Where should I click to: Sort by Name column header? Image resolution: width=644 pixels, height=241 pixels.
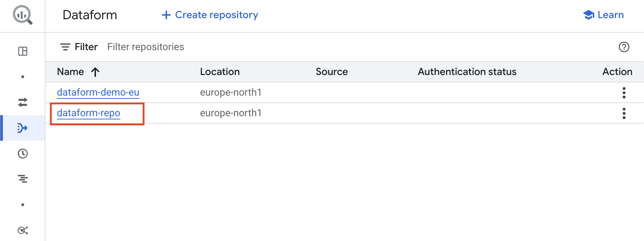coord(70,72)
